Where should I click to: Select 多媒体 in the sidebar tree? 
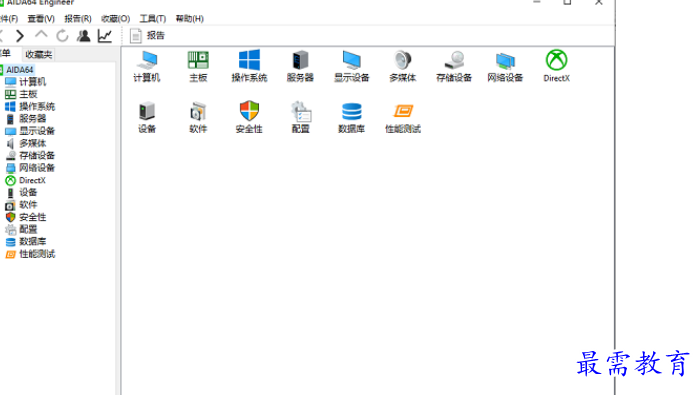coord(26,143)
